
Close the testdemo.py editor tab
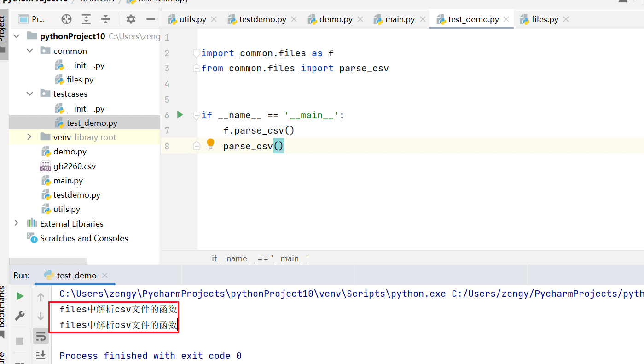[294, 19]
